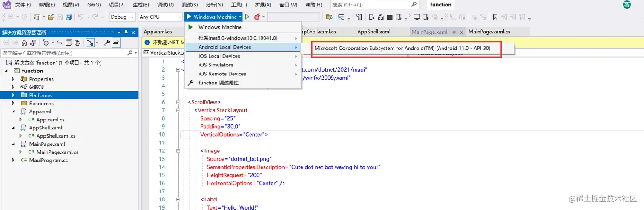Click Home icon in Solution Explorer toolbar

pyautogui.click(x=24, y=43)
